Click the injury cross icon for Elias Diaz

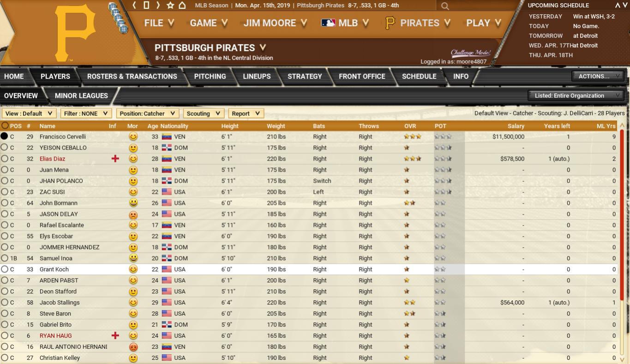pos(115,159)
